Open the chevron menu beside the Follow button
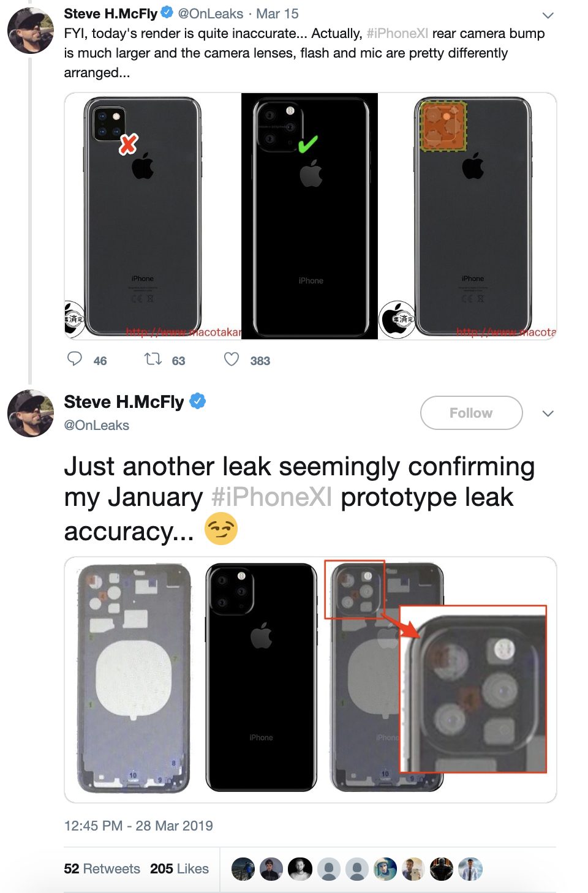The image size is (588, 893). click(x=548, y=413)
